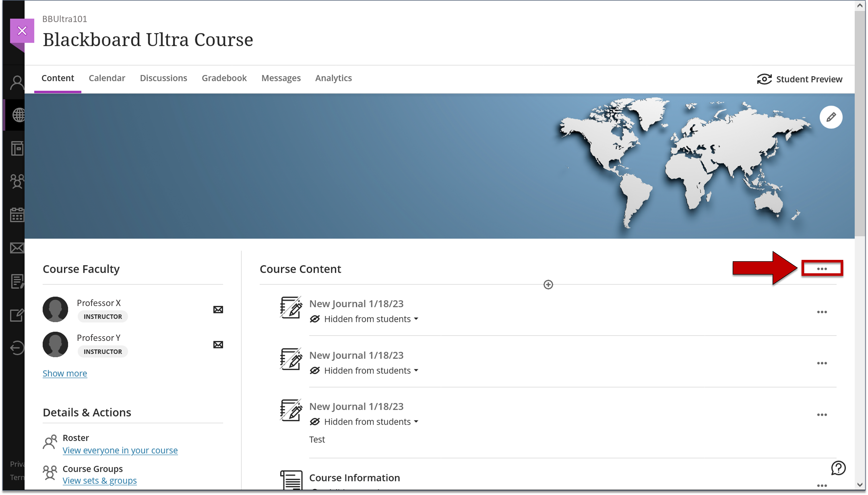This screenshot has height=495, width=868.
Task: Open View everyone in your course link
Action: click(x=120, y=450)
